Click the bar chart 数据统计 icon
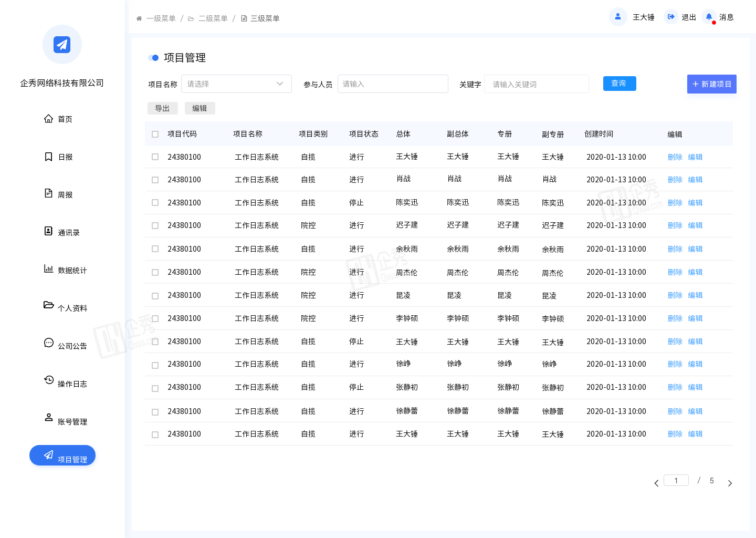 click(x=48, y=269)
